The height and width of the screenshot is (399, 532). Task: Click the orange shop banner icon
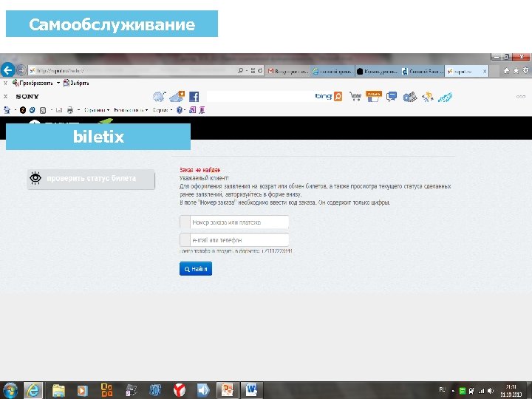(x=374, y=96)
